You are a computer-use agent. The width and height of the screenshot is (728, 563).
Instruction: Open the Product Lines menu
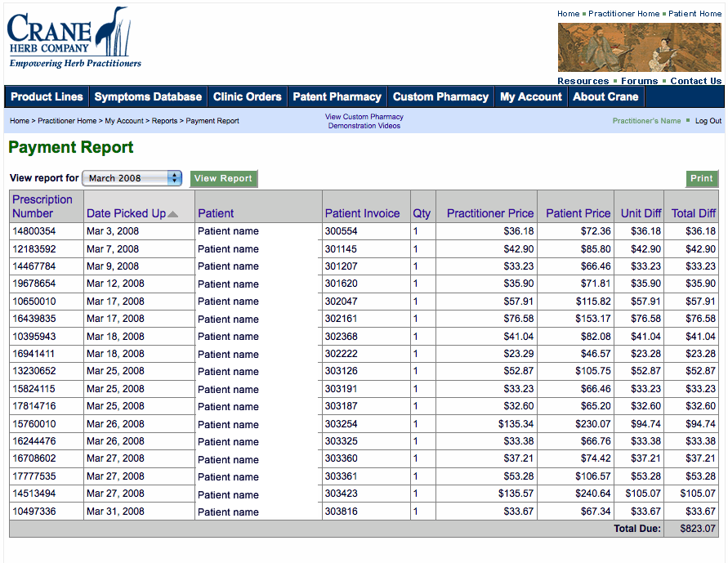(47, 96)
